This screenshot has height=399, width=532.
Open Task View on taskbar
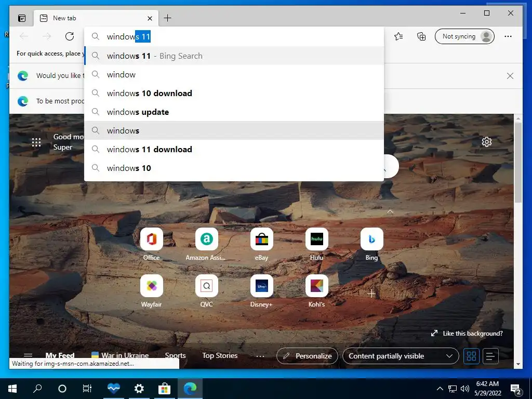pos(87,389)
